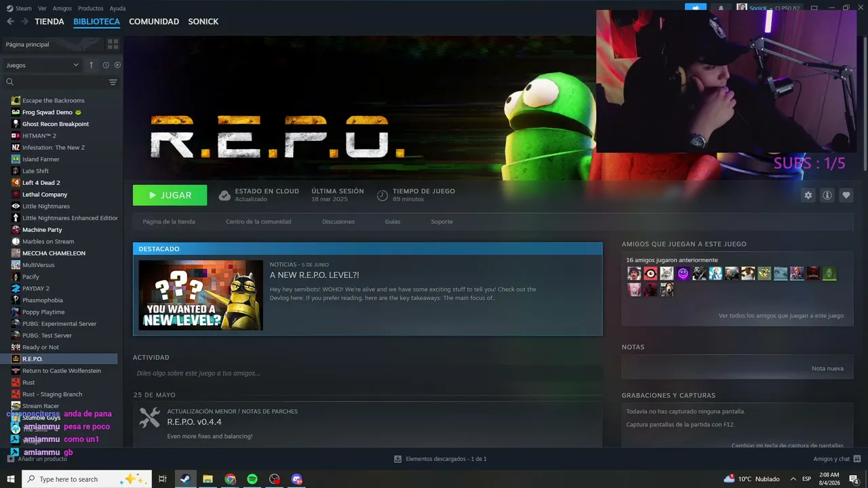Launch R.E.P.O. with the JUGAR button
Screen dimensions: 868x488
click(x=170, y=195)
